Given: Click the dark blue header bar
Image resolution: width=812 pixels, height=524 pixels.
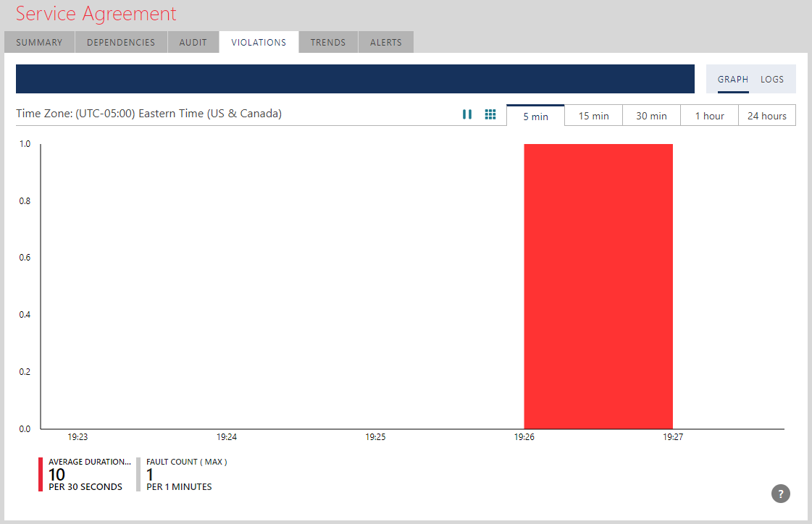Looking at the screenshot, I should click(x=355, y=79).
